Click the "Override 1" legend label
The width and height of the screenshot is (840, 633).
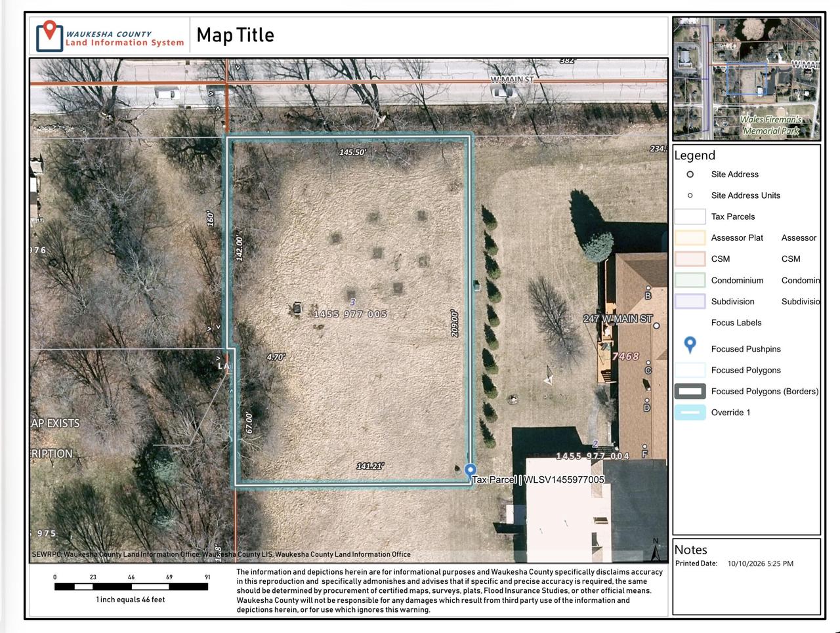[731, 413]
